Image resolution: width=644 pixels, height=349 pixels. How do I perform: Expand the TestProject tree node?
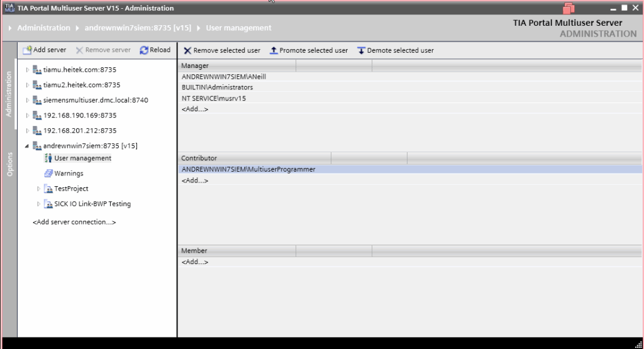coord(38,189)
